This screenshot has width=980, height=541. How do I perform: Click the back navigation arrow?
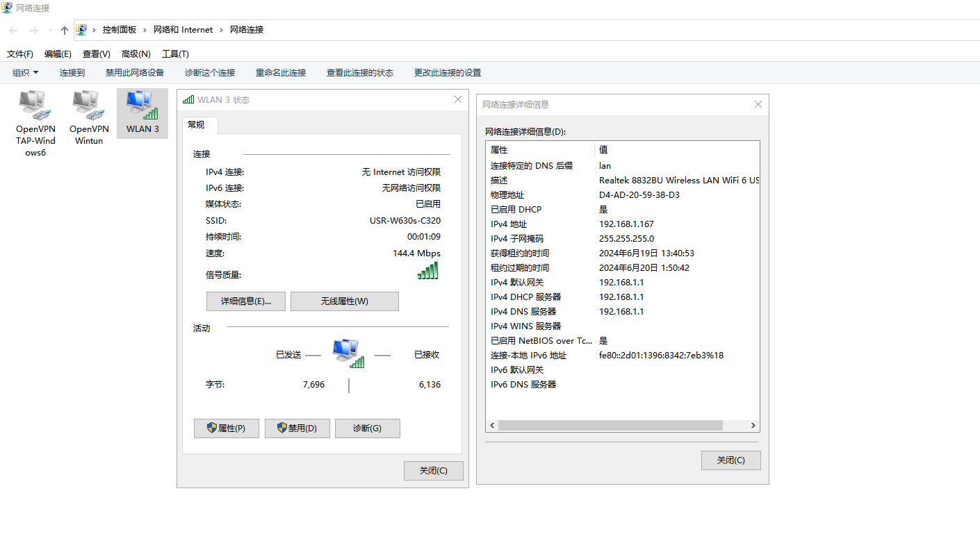[x=14, y=30]
